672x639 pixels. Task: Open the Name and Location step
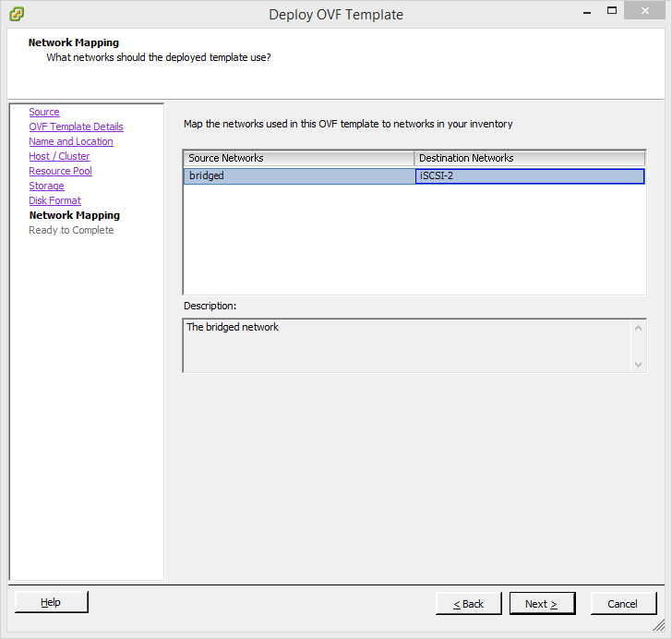[x=70, y=141]
